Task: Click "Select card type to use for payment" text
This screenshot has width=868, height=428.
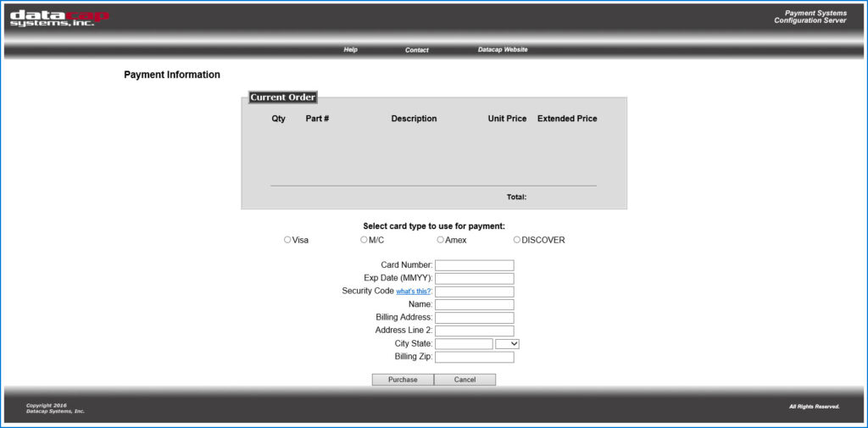Action: [434, 226]
